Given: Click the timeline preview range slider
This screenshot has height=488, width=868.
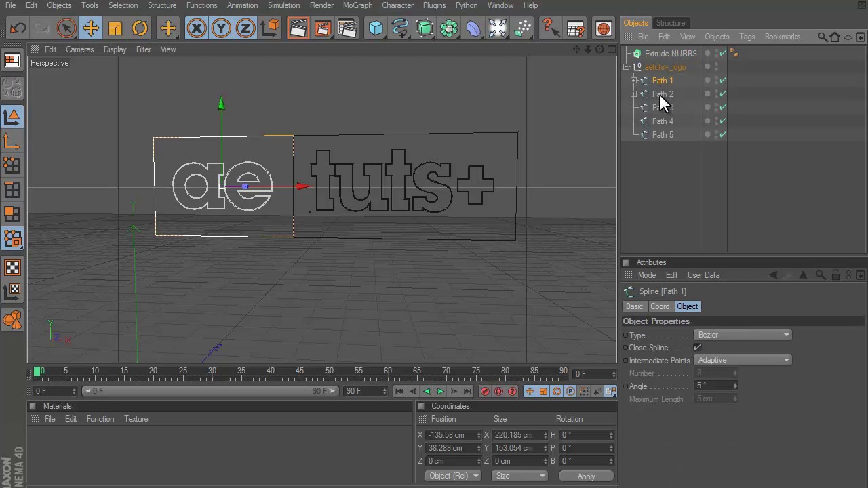Looking at the screenshot, I should pyautogui.click(x=210, y=391).
